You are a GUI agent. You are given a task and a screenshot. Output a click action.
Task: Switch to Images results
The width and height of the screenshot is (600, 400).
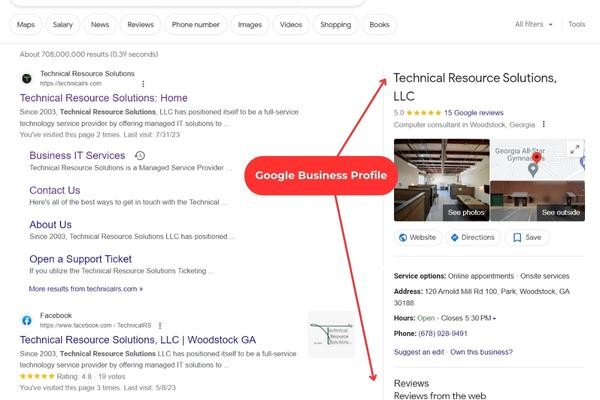tap(250, 24)
